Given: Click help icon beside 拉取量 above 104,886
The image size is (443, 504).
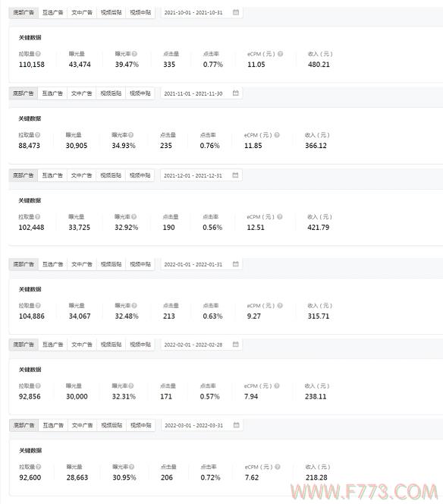Looking at the screenshot, I should tap(38, 305).
